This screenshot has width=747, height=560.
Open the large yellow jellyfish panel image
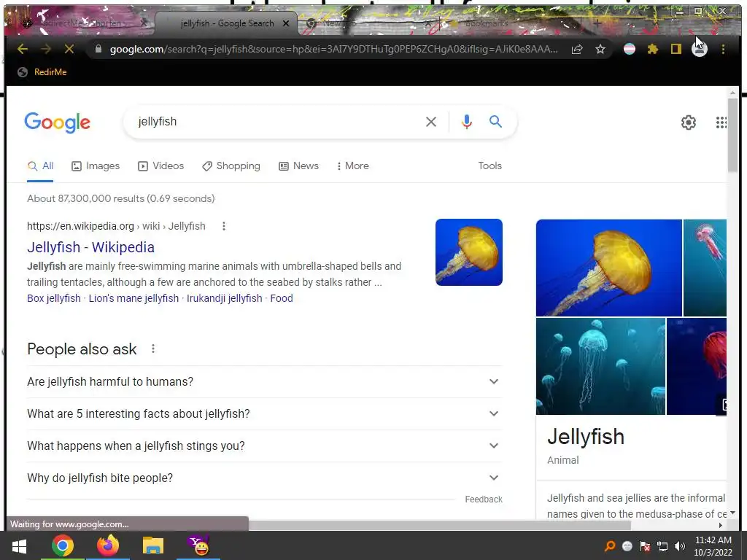point(609,268)
